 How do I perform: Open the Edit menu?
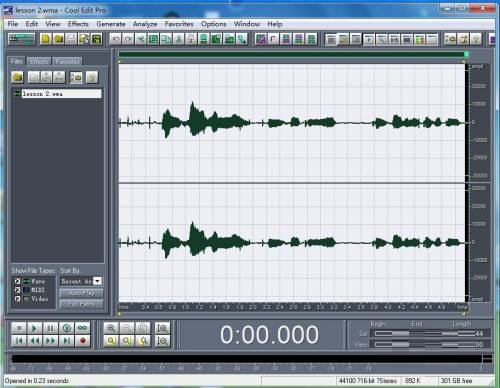32,24
